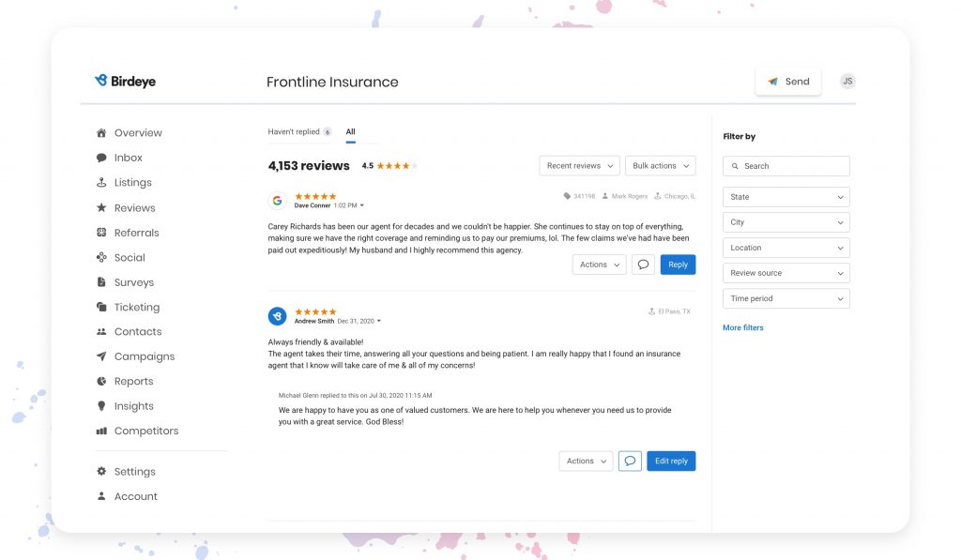Select the Campaigns megaphone icon
This screenshot has height=560, width=961.
pos(103,356)
